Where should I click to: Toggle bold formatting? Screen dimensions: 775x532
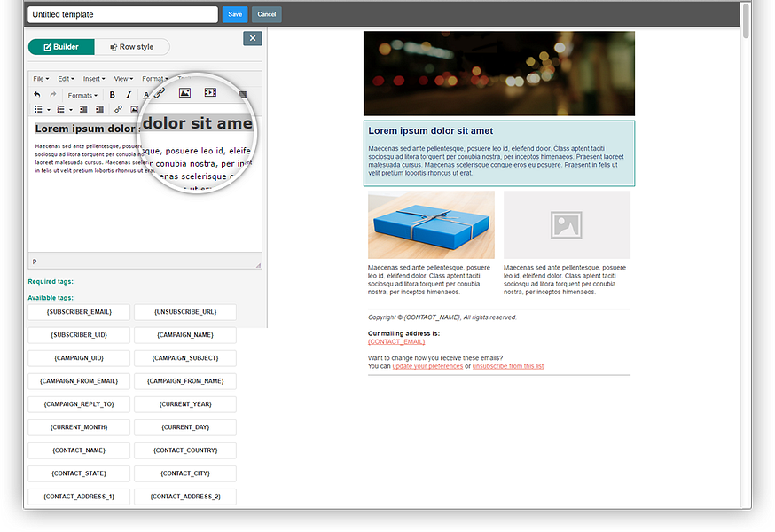[113, 95]
